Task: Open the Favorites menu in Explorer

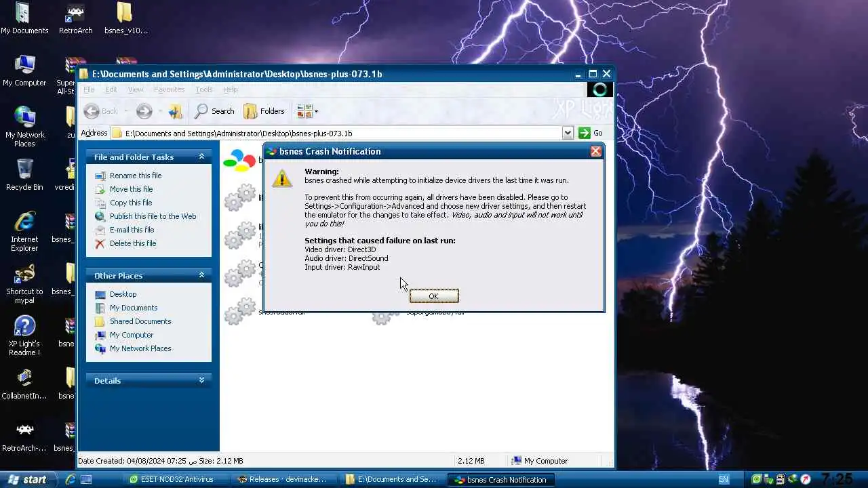Action: [169, 89]
